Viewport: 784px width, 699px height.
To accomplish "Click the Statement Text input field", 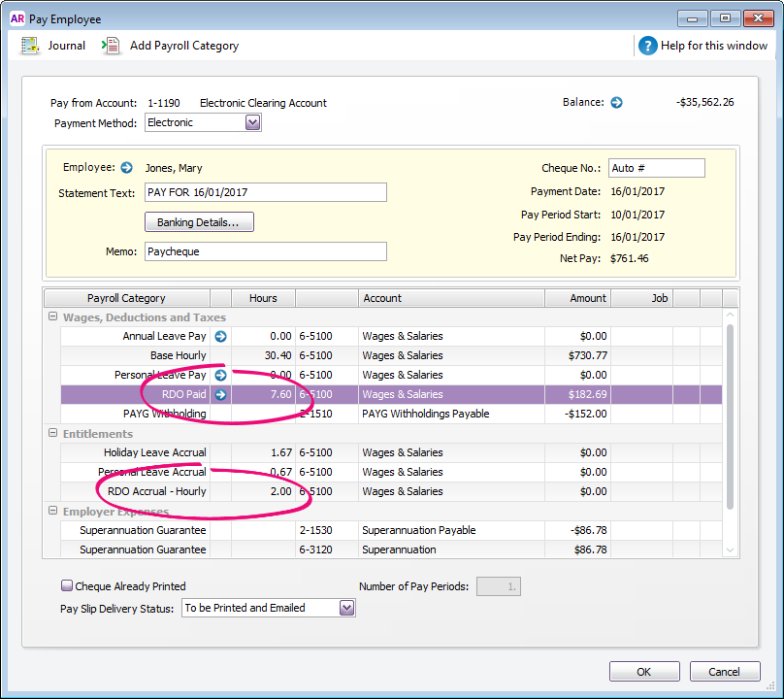I will [265, 192].
